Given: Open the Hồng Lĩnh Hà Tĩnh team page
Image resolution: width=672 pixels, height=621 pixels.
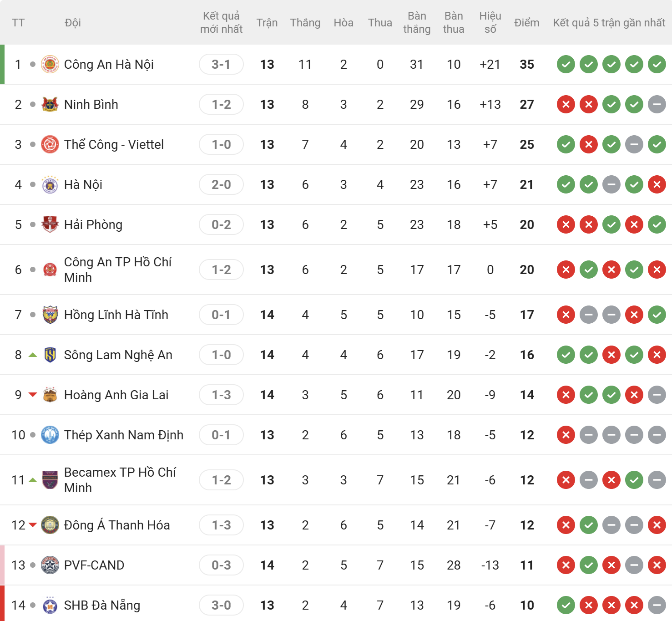Looking at the screenshot, I should click(116, 315).
